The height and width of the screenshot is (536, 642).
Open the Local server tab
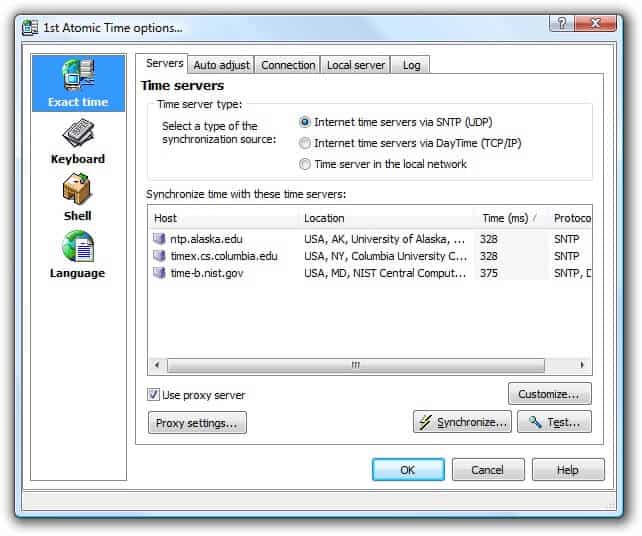(x=355, y=65)
